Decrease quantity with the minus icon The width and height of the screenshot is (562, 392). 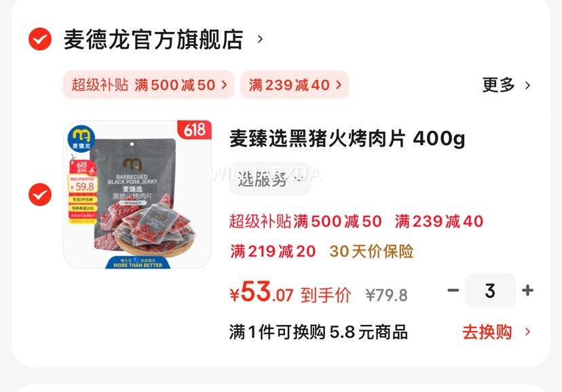tap(453, 290)
